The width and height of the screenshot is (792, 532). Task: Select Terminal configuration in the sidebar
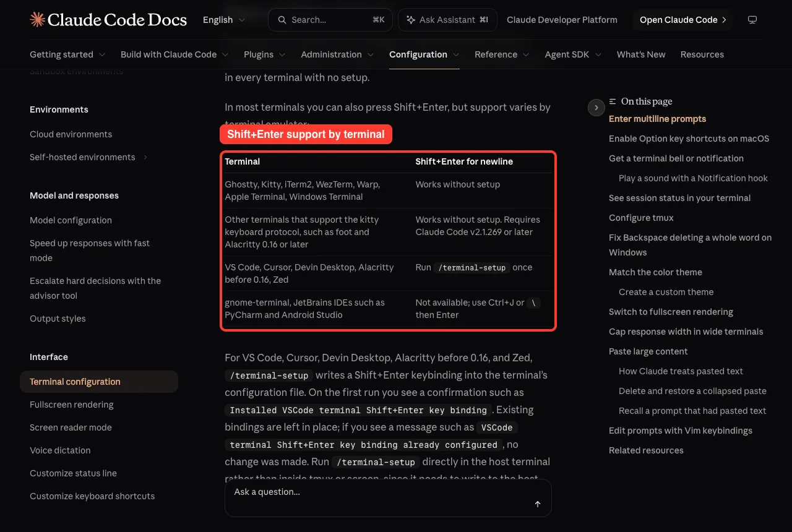pos(99,382)
